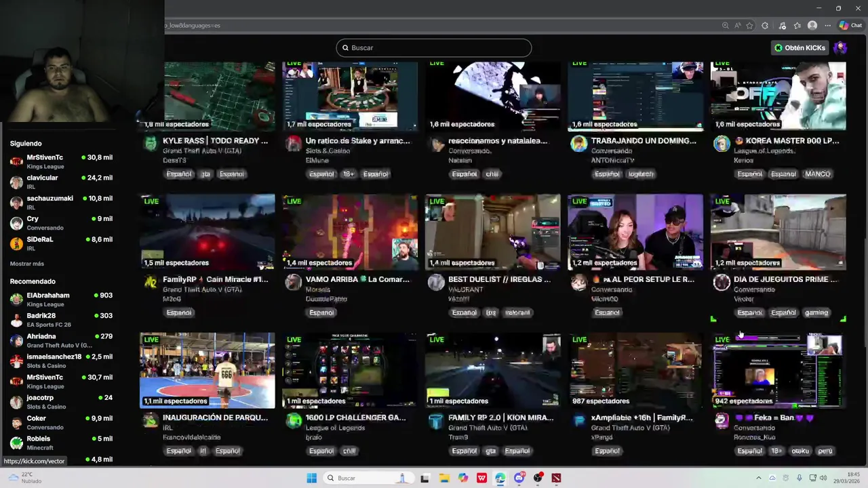Open 1600 LP CHALLENGER stream title
Viewport: 868px width, 488px height.
(x=356, y=418)
